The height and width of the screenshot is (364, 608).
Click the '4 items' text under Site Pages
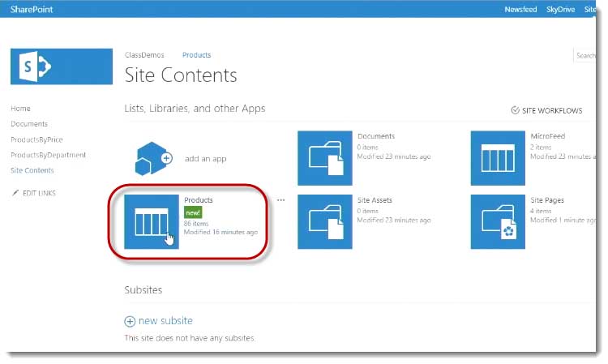pyautogui.click(x=541, y=212)
